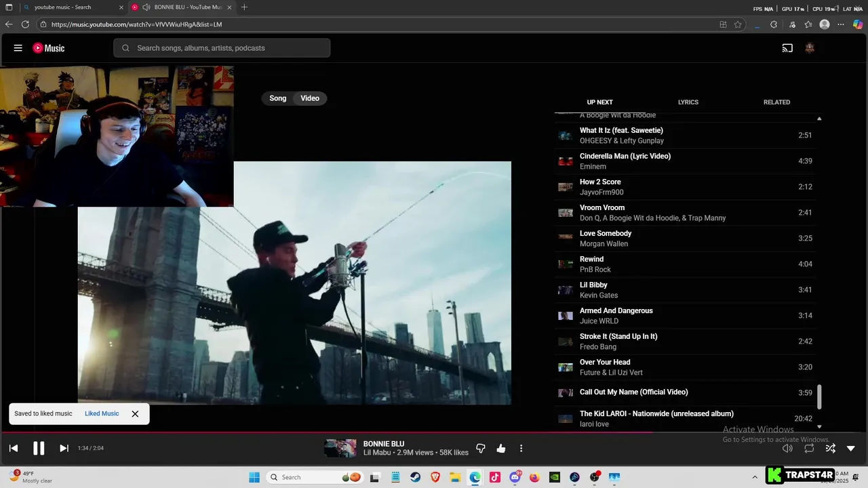Open browser Settings and more menu

(x=841, y=24)
